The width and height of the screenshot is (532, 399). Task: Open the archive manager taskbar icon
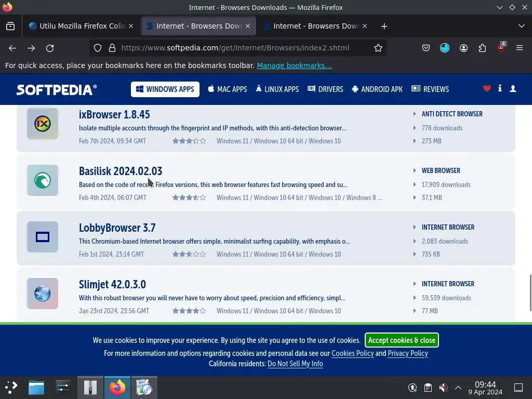[x=90, y=388]
